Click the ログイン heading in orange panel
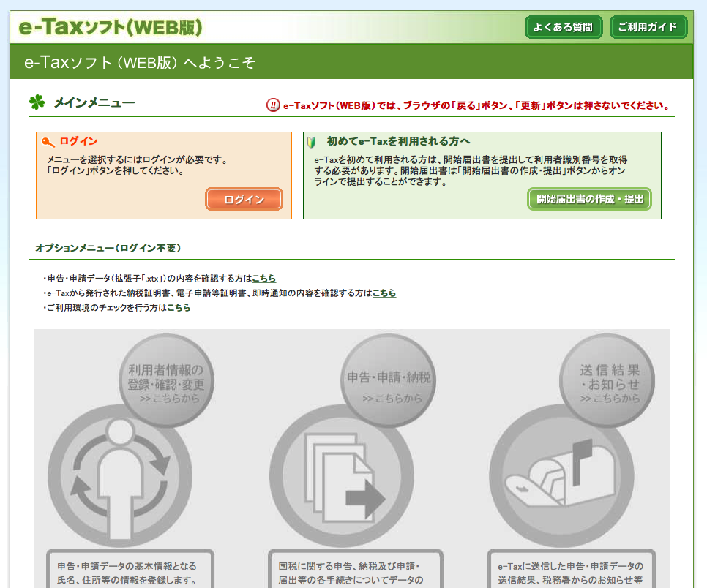The height and width of the screenshot is (588, 707). (78, 141)
